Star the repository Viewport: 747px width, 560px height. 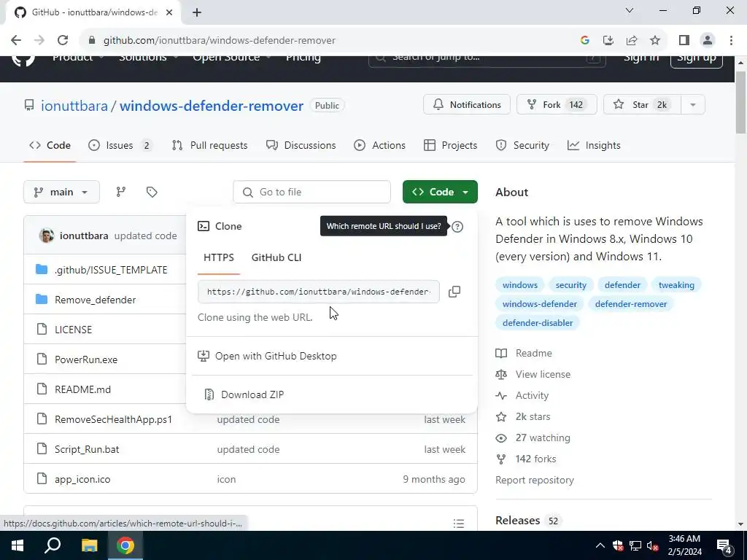[642, 105]
